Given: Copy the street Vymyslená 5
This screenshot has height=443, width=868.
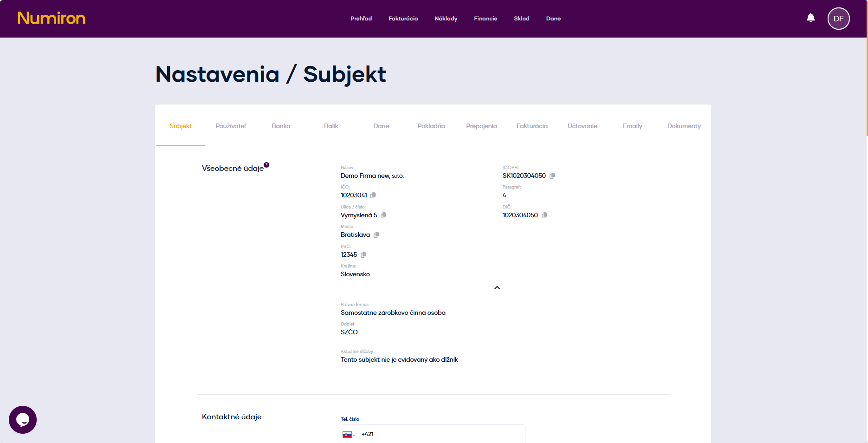Looking at the screenshot, I should click(383, 215).
